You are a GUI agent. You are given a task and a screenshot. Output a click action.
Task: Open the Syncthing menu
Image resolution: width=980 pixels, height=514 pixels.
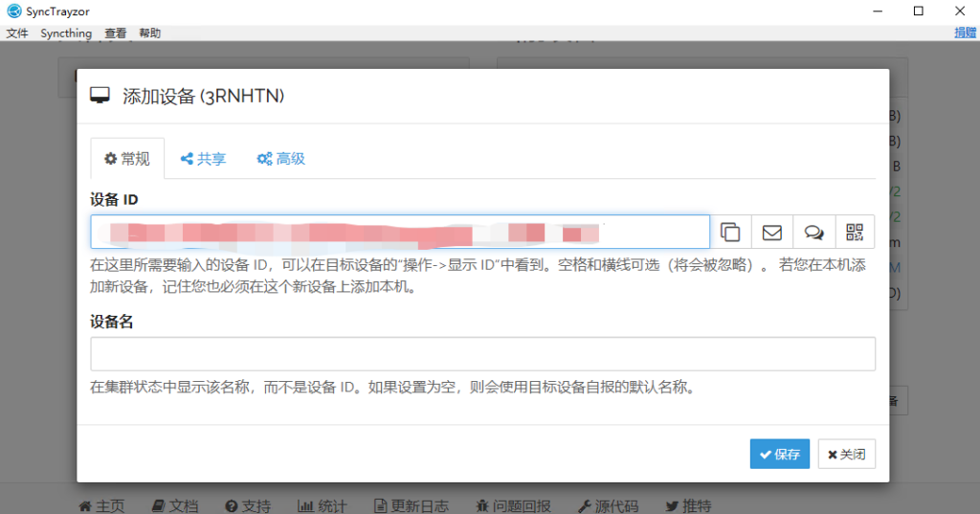pyautogui.click(x=66, y=34)
